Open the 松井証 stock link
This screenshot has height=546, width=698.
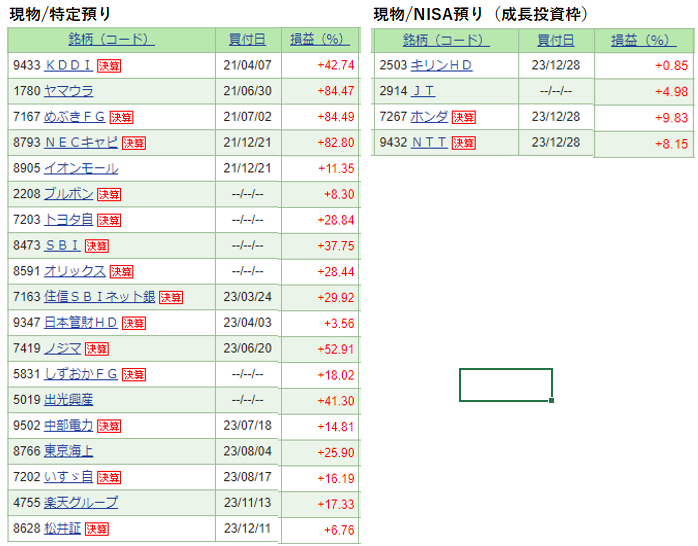click(62, 529)
